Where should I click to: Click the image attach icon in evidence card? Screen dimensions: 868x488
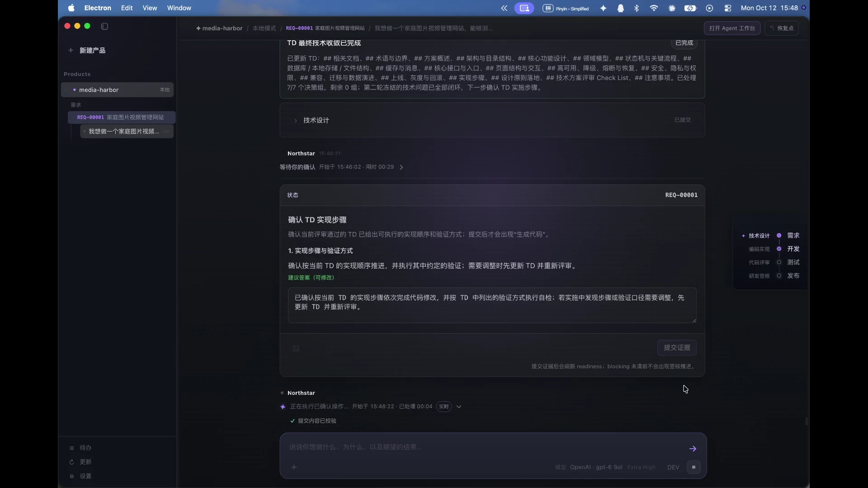[296, 348]
